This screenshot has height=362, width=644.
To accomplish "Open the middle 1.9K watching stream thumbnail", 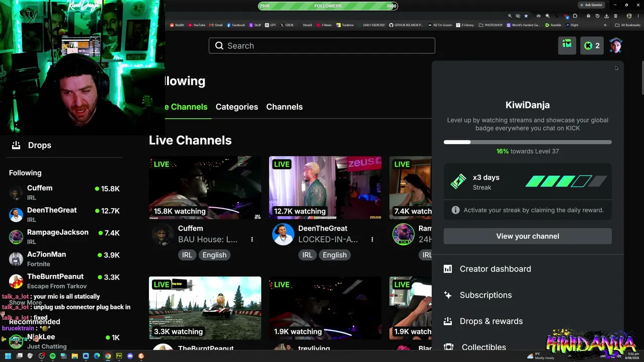I will (325, 308).
